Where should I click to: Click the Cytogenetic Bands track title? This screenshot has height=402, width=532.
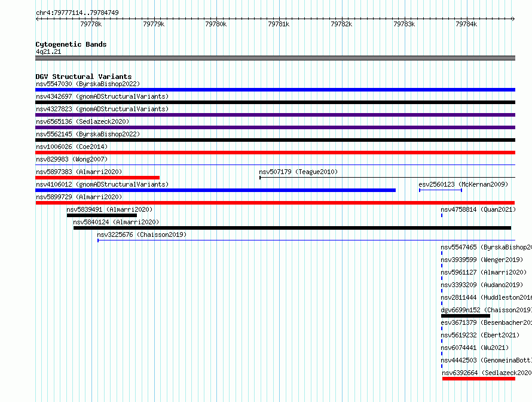click(x=71, y=44)
